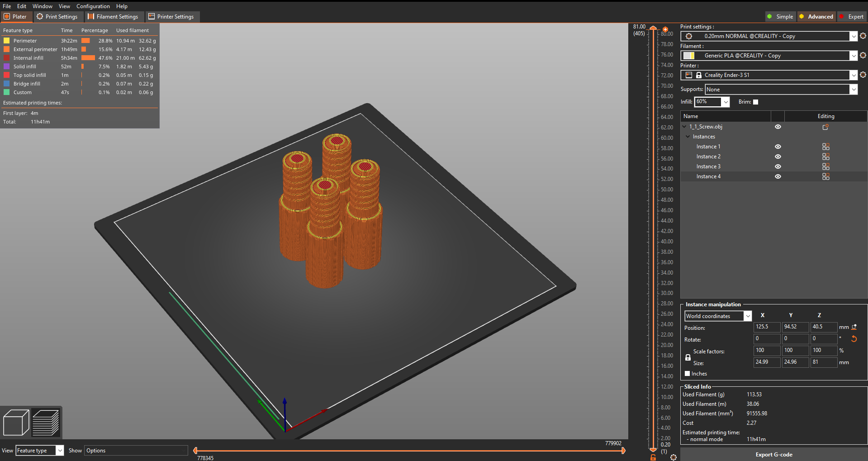Switch to sliced layers preview icon
The width and height of the screenshot is (868, 461).
coord(46,423)
